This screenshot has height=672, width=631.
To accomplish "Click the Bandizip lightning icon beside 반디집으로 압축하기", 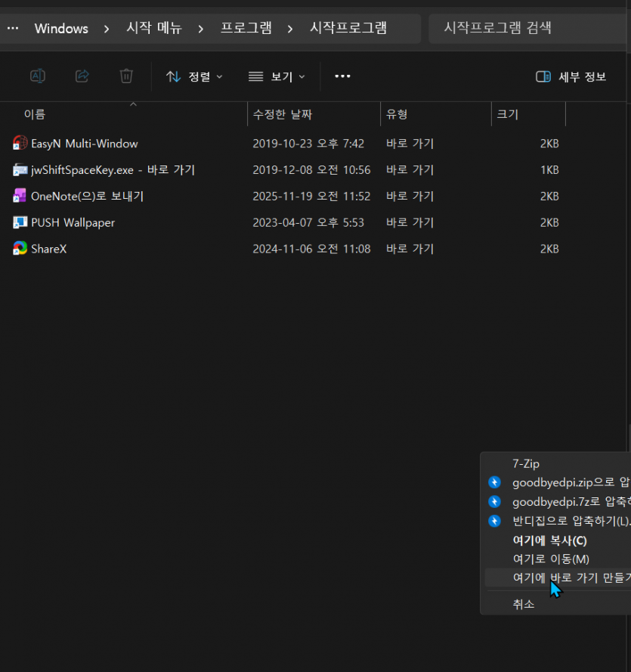I will tap(495, 521).
